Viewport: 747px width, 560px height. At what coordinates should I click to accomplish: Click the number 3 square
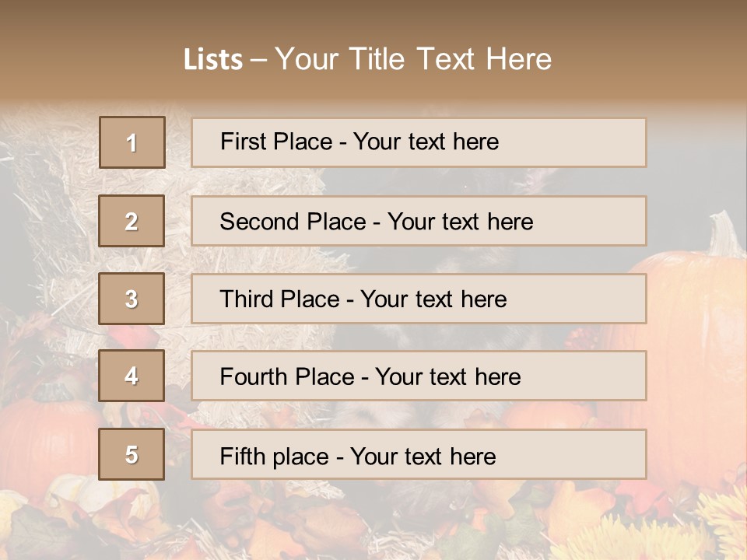pyautogui.click(x=132, y=299)
